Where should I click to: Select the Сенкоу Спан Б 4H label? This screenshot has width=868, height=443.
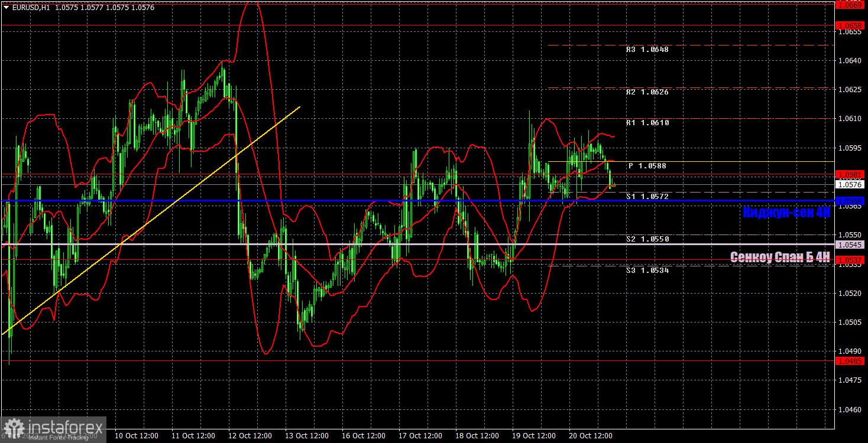point(780,257)
